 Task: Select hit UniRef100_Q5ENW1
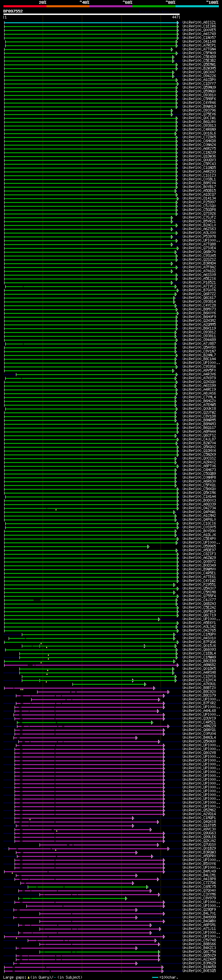[199, 65]
